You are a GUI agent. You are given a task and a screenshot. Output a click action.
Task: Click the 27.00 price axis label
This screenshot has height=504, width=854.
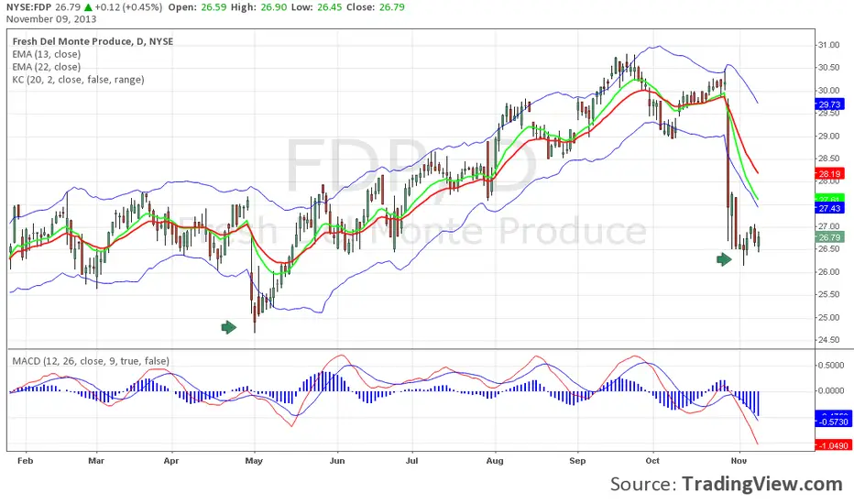pos(829,226)
